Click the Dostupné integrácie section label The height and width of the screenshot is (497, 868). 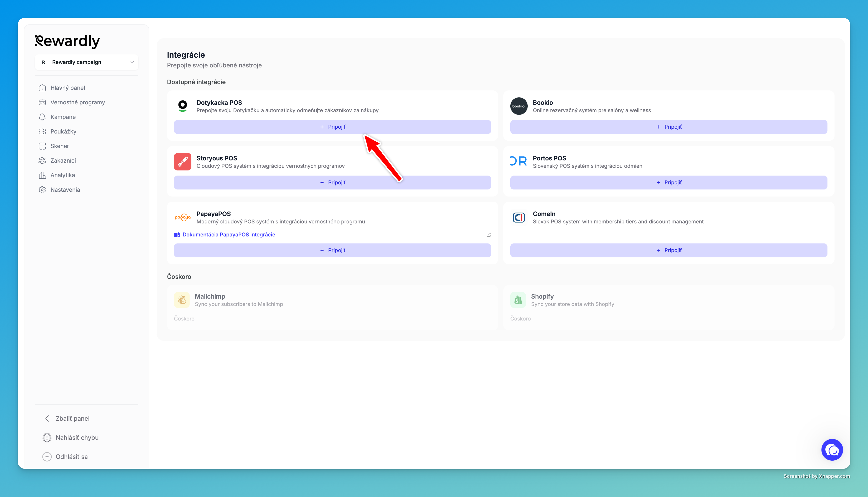click(x=196, y=82)
